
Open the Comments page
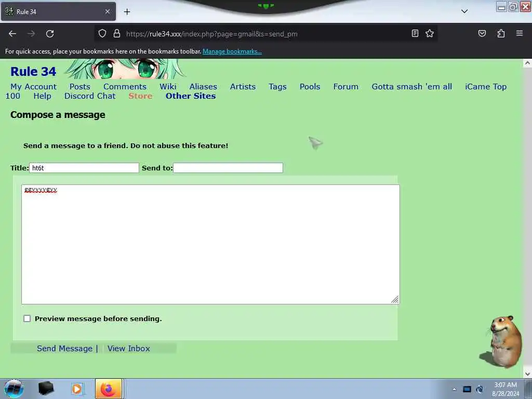[125, 87]
